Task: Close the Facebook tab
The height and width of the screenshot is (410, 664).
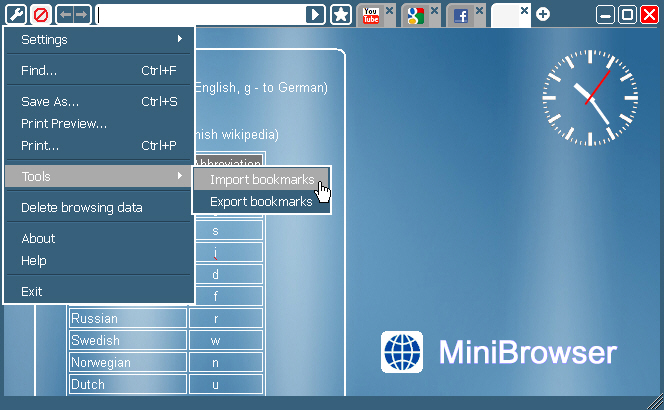Action: click(479, 10)
